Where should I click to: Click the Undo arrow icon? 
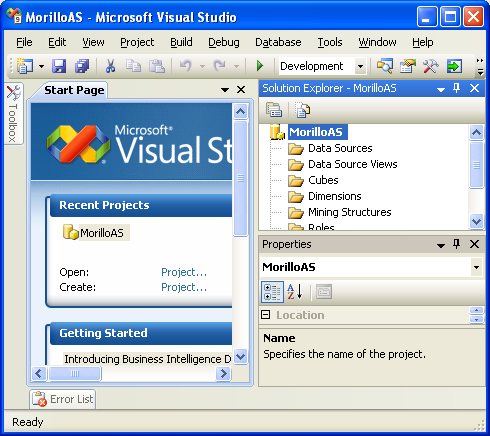point(186,66)
